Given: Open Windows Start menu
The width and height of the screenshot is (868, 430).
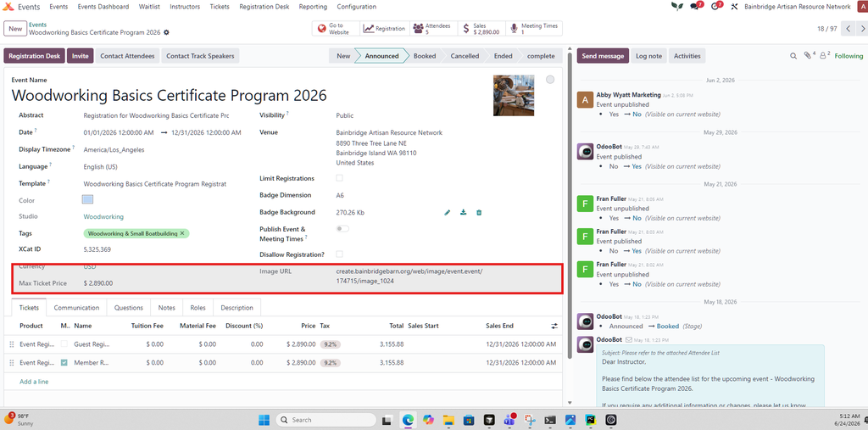Looking at the screenshot, I should (x=264, y=420).
